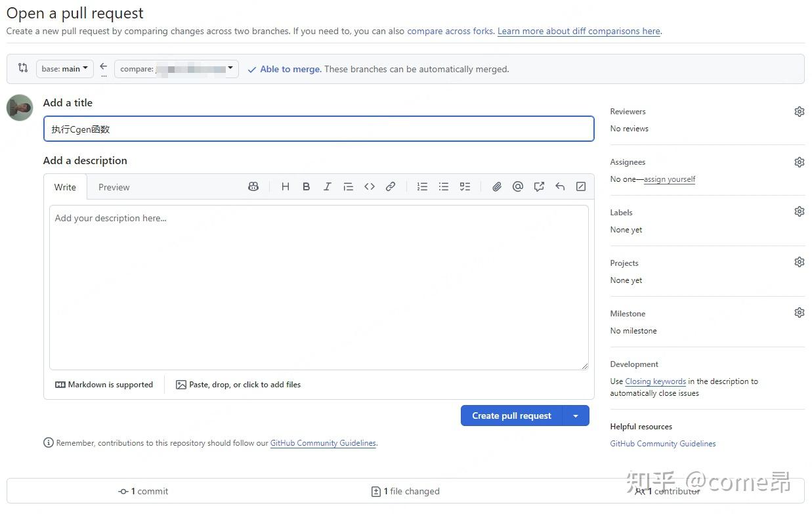
Task: Expand the Create pull request options arrow
Action: pos(576,416)
